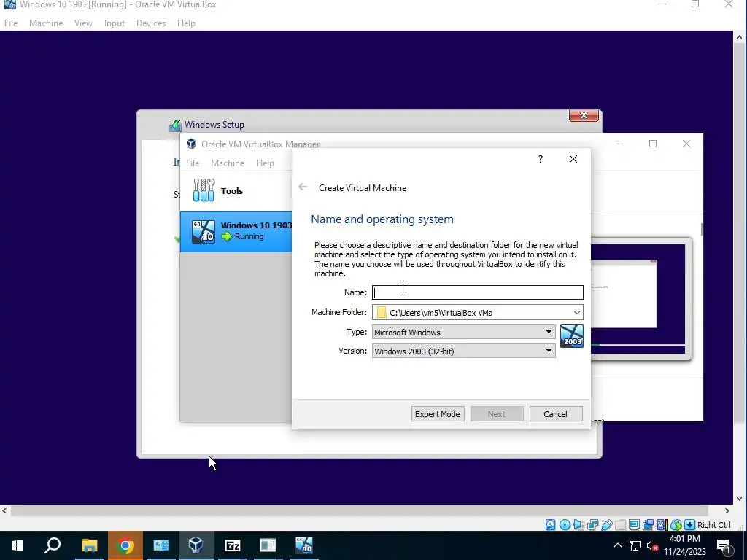Click the VirtualBox Manager cube title icon
747x560 pixels.
191,144
